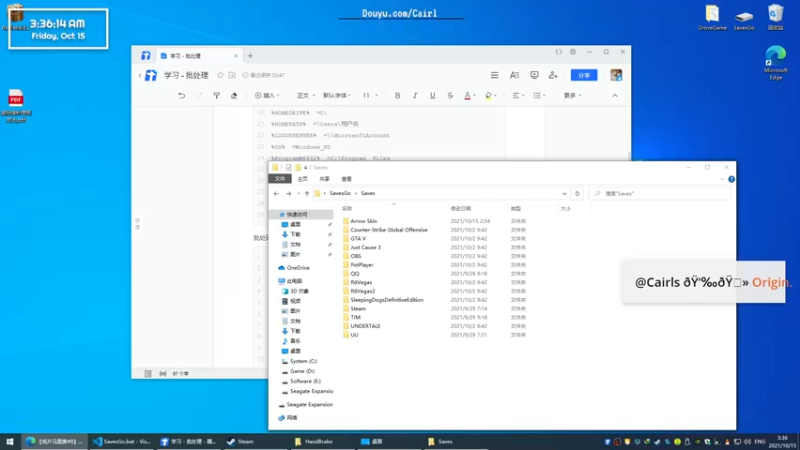
Task: Open the Windows Start button
Action: pyautogui.click(x=10, y=441)
